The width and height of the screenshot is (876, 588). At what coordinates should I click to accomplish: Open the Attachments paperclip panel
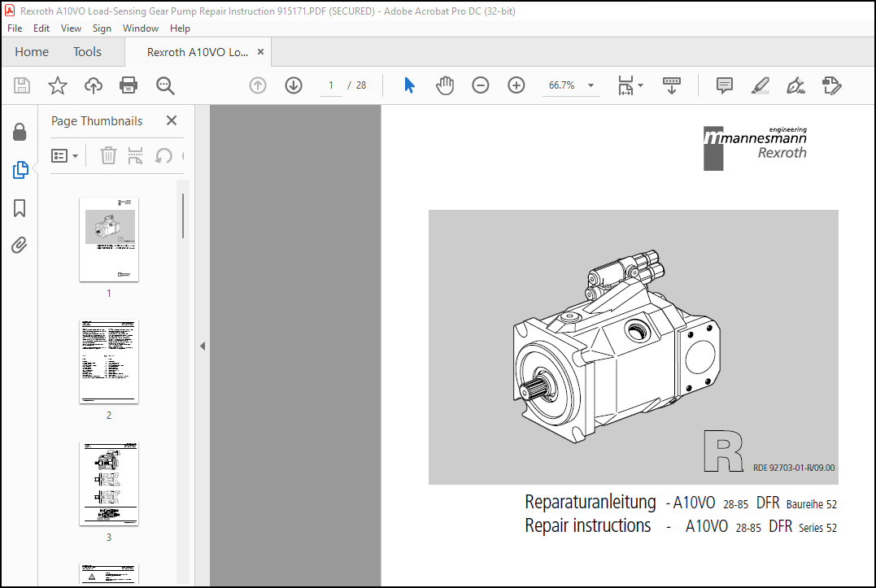[x=20, y=245]
